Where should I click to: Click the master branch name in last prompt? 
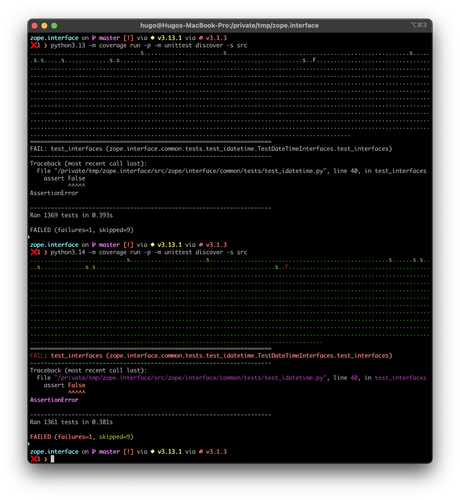click(109, 452)
